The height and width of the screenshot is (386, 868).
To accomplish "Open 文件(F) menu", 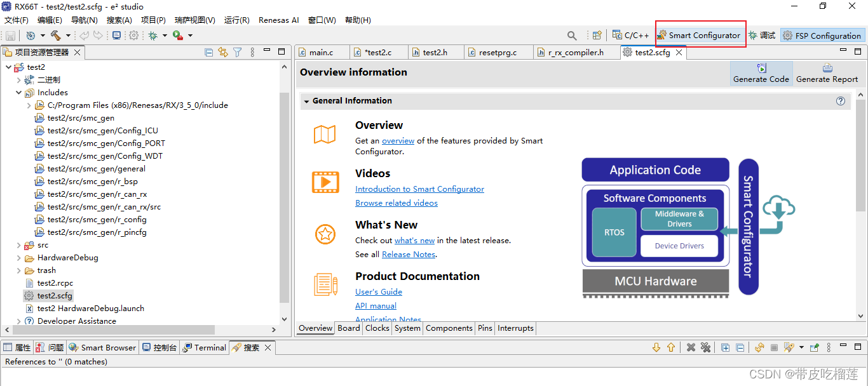I will pos(17,20).
